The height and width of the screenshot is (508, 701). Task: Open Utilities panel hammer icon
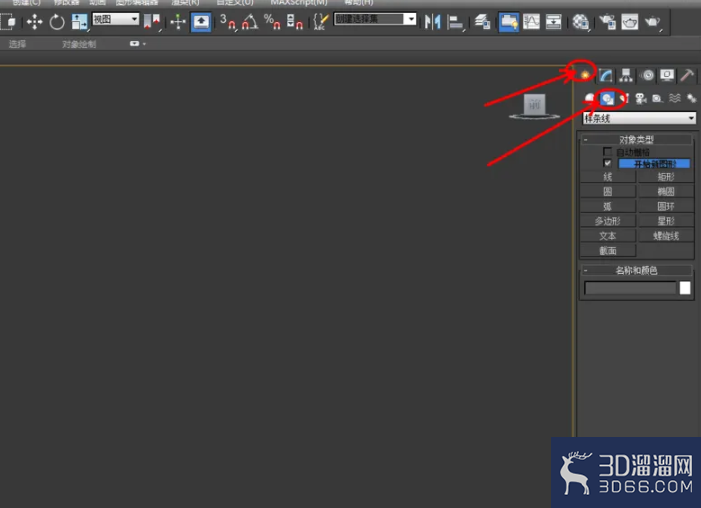click(x=687, y=75)
